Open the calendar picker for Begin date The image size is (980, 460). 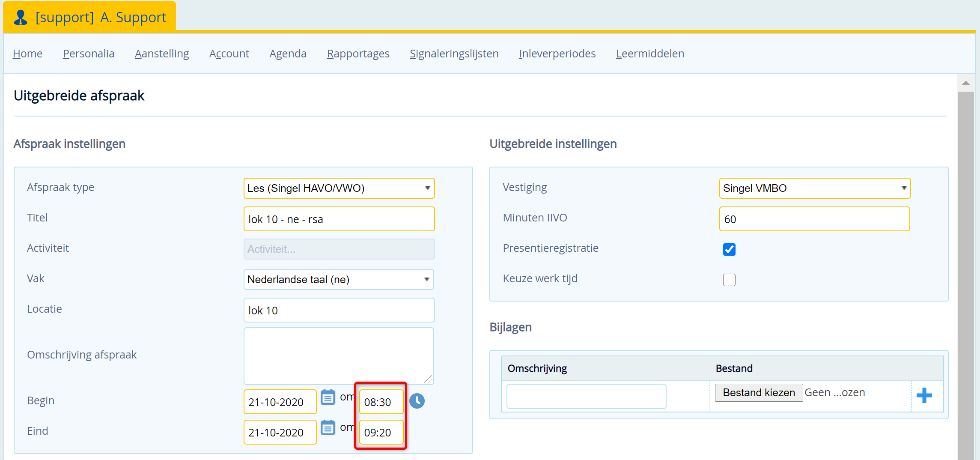pyautogui.click(x=328, y=397)
